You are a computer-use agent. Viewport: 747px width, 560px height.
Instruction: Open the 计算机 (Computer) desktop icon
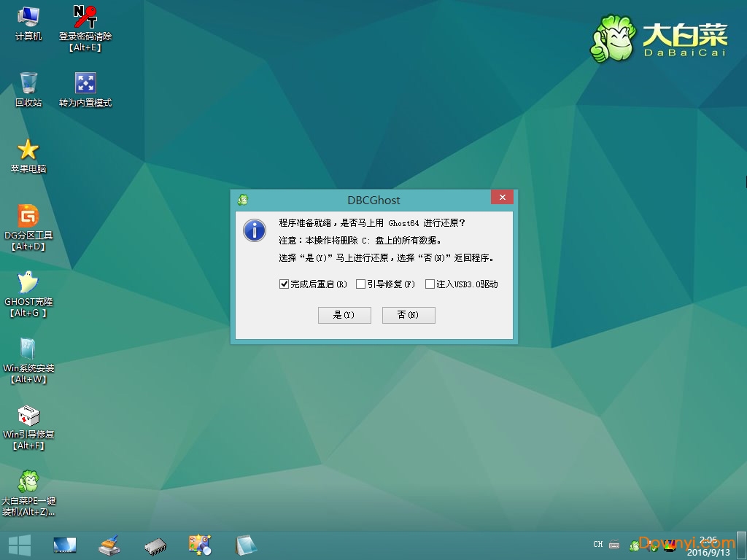[x=28, y=23]
